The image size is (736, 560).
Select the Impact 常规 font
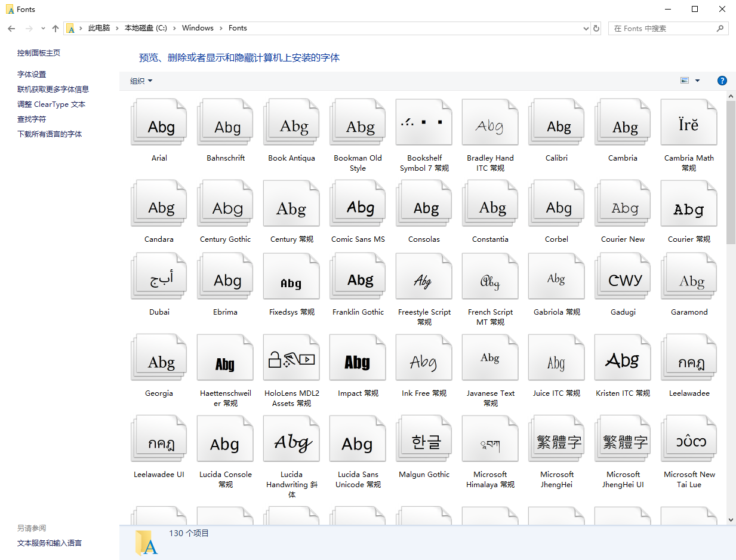(x=358, y=357)
